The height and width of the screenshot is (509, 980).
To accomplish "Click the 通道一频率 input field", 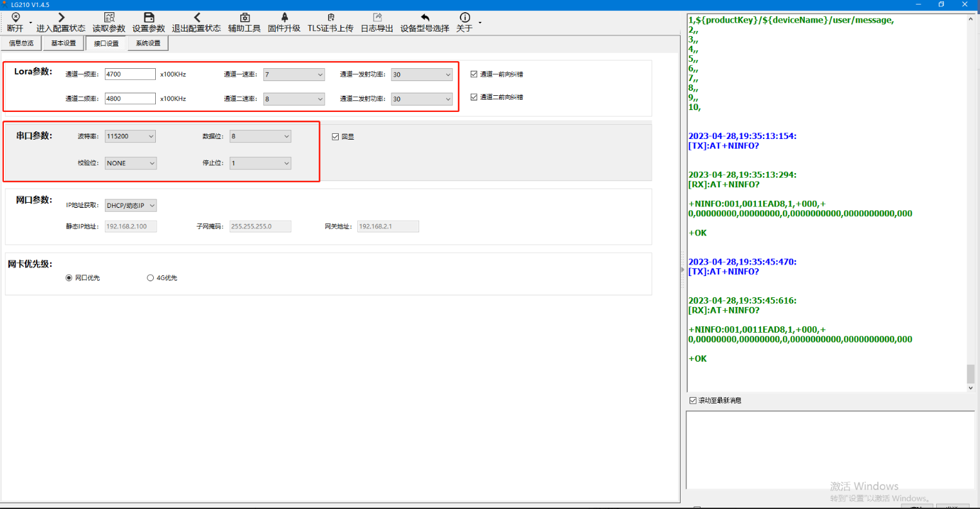I will tap(130, 74).
